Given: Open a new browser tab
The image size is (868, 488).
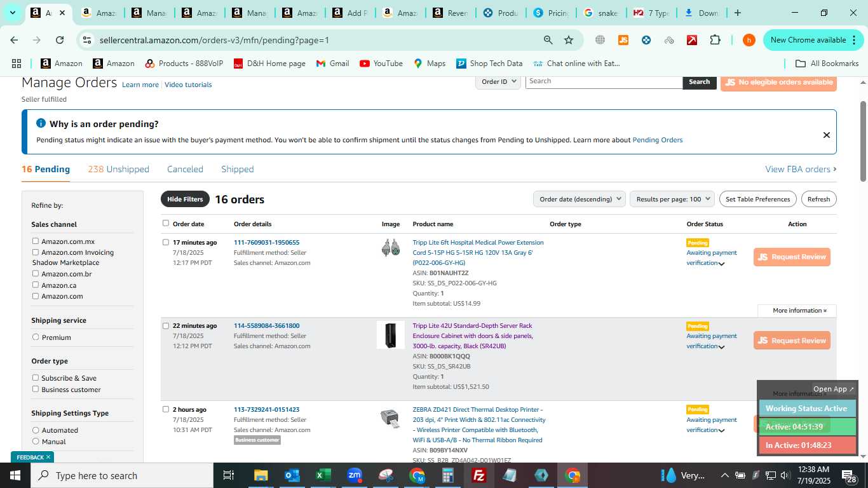Looking at the screenshot, I should click(x=737, y=13).
